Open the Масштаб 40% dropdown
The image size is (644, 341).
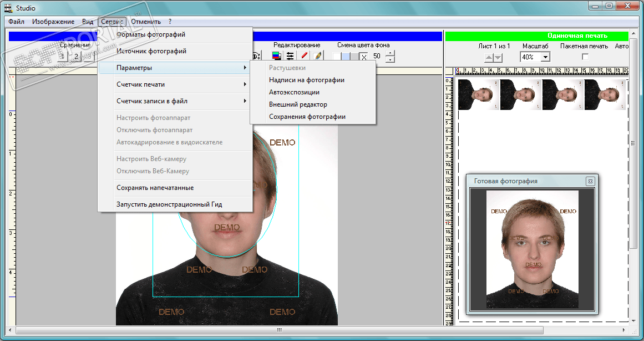coord(545,57)
